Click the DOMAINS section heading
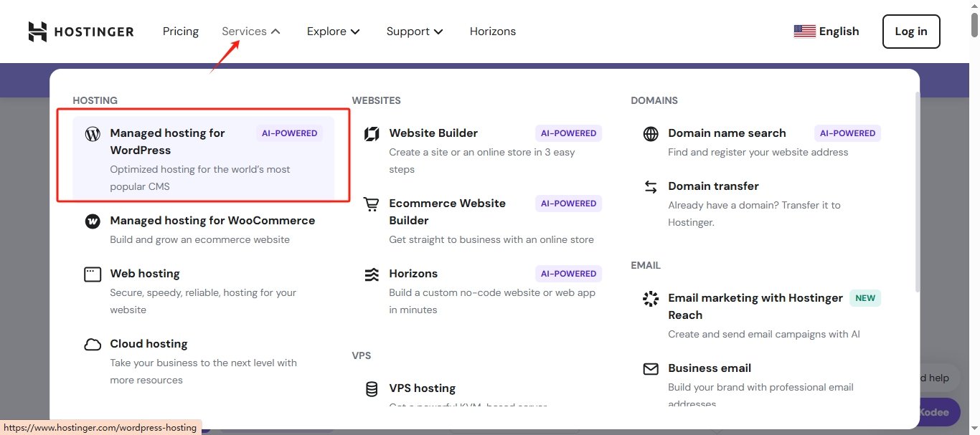The height and width of the screenshot is (435, 980). 654,100
